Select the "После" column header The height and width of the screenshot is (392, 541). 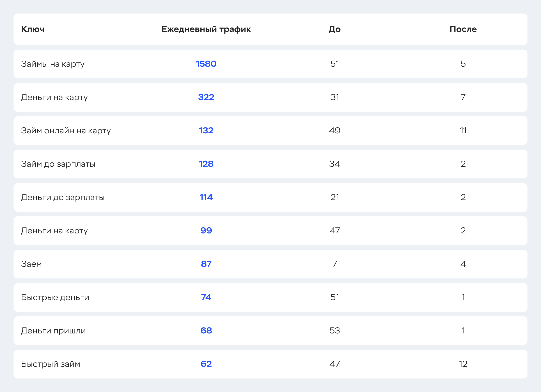pyautogui.click(x=463, y=29)
